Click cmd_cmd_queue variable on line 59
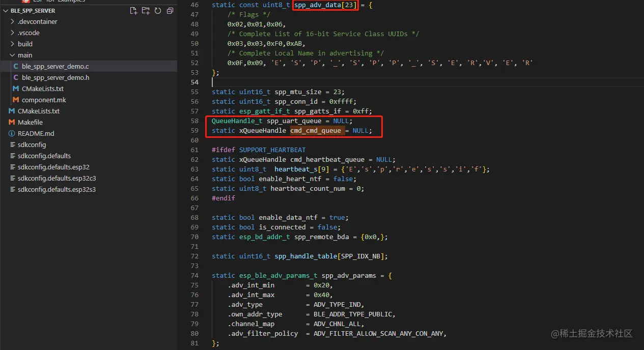The image size is (644, 350). [316, 130]
